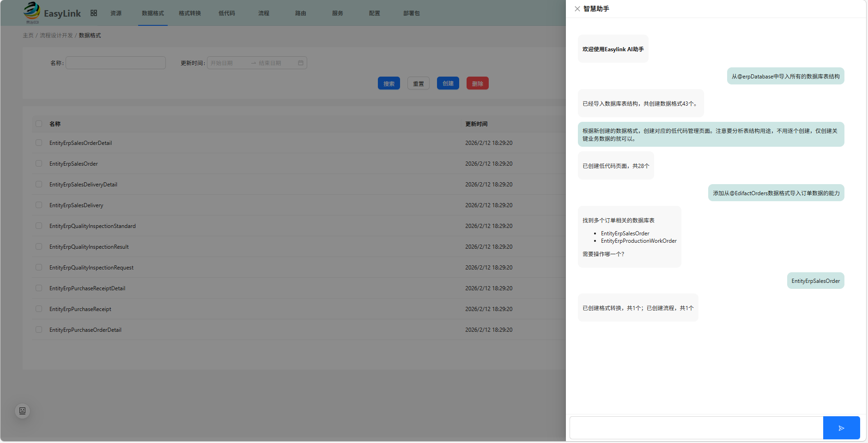Viewport: 868px width, 443px height.
Task: Open the EntityErpSalesOrderDetail row name
Action: point(81,143)
